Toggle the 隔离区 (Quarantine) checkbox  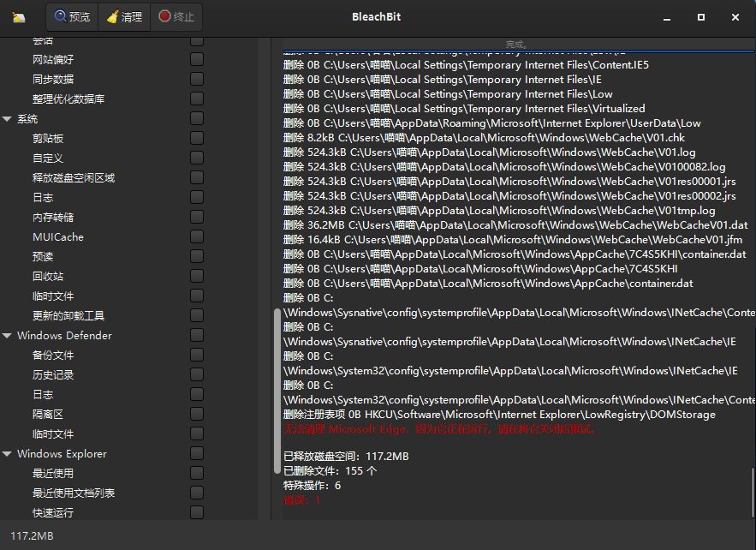pyautogui.click(x=197, y=414)
